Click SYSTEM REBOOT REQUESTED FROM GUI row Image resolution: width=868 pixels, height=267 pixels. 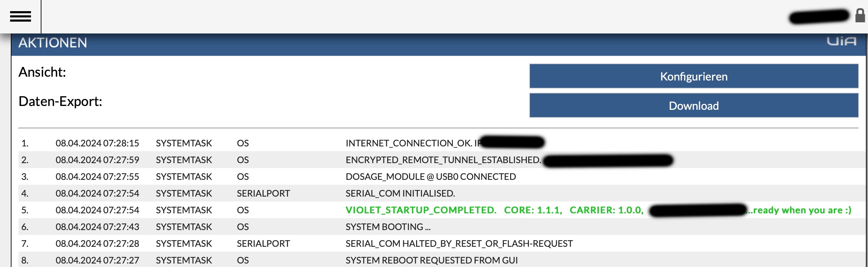[x=442, y=260]
